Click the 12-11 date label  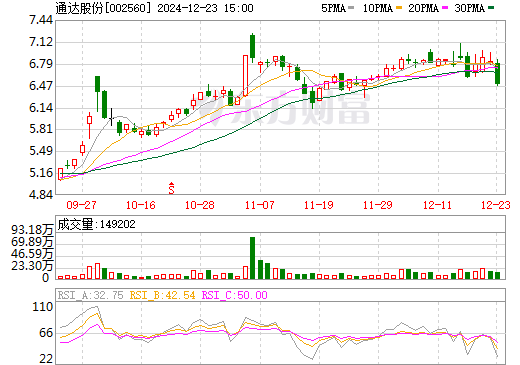(437, 205)
